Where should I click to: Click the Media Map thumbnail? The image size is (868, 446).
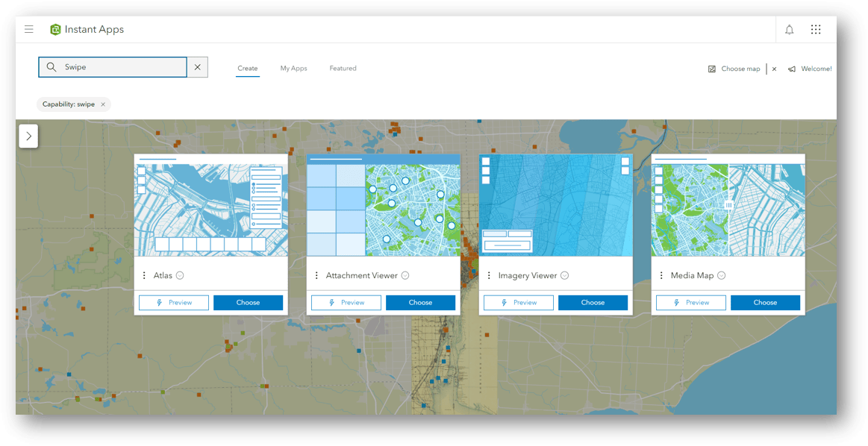coord(728,205)
